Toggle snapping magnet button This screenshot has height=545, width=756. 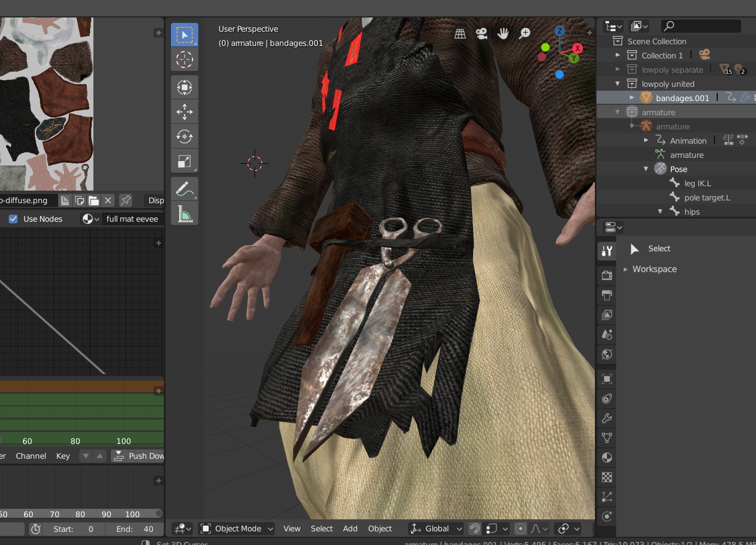coord(474,529)
